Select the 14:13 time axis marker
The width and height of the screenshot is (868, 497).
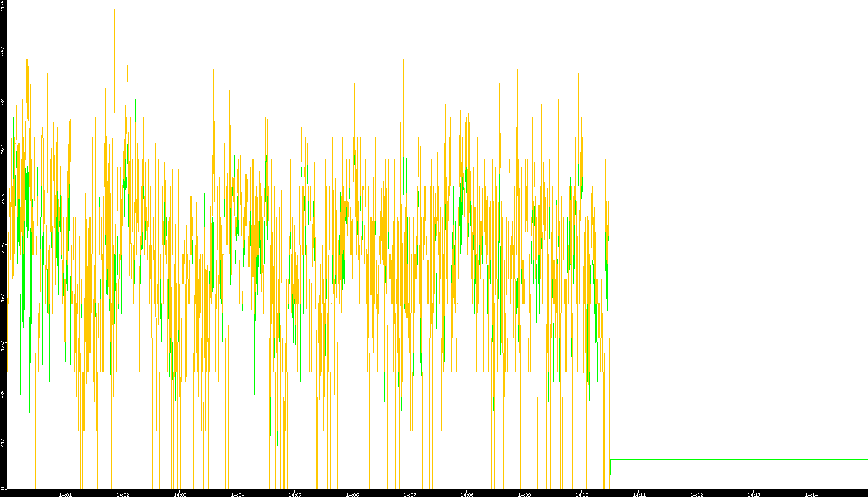tap(754, 494)
